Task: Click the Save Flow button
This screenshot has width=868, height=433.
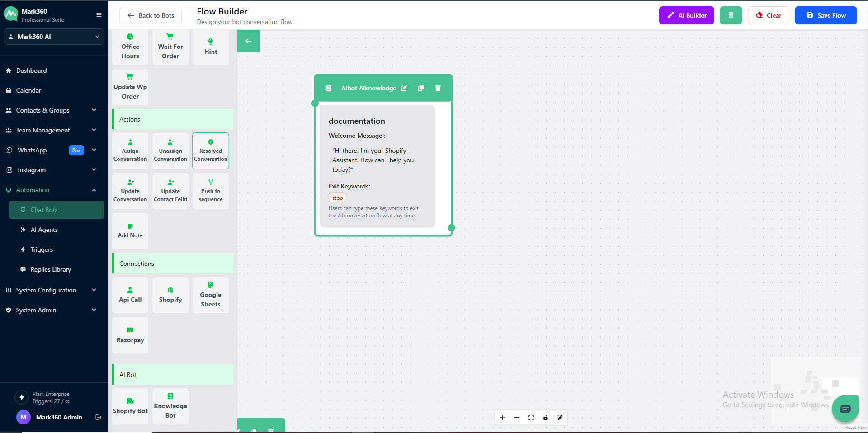Action: [x=826, y=15]
